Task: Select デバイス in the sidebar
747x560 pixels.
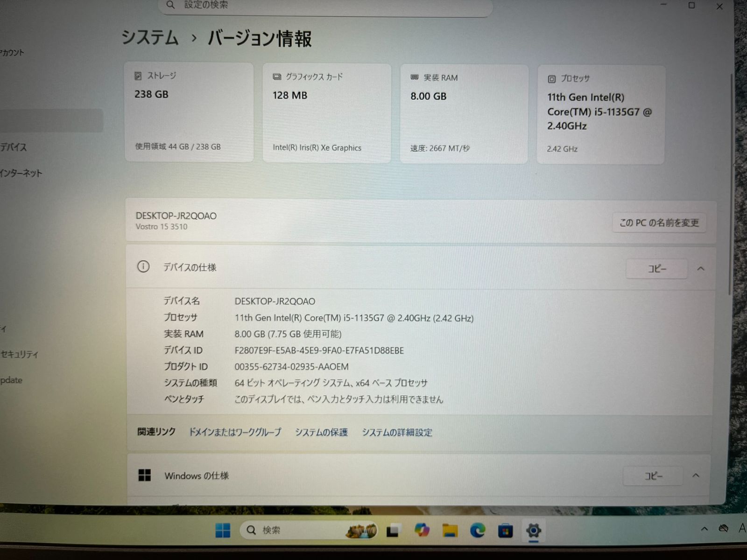Action: (x=14, y=147)
